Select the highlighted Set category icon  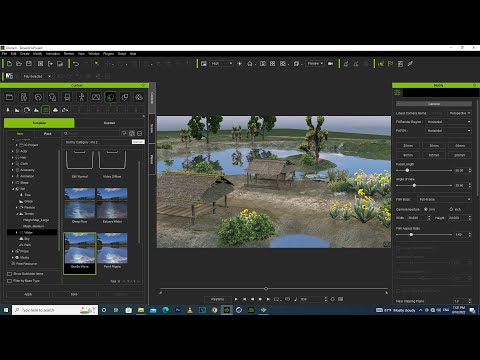coord(110,97)
